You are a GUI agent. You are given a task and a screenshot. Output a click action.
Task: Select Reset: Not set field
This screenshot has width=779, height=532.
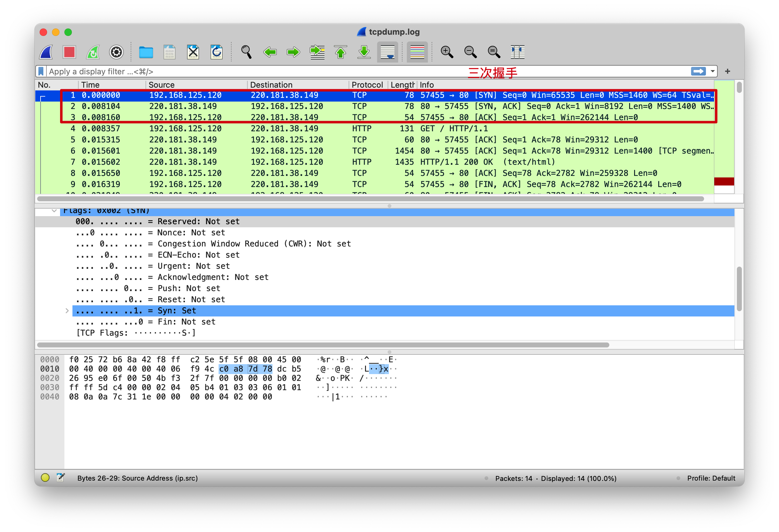[385, 299]
